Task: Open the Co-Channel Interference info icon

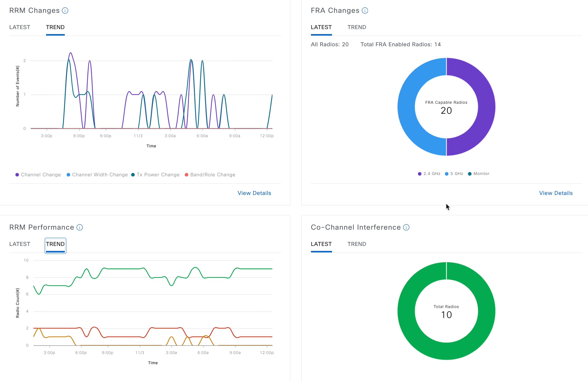Action: [x=406, y=227]
